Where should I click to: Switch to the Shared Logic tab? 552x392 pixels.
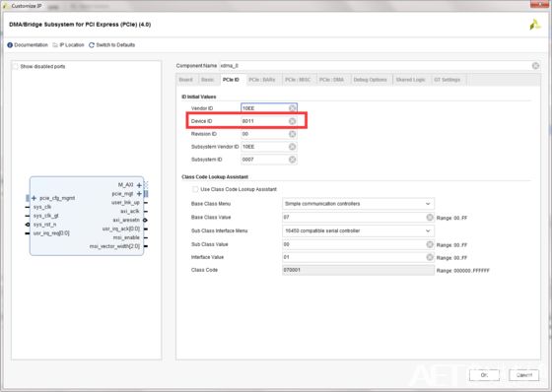[x=410, y=80]
